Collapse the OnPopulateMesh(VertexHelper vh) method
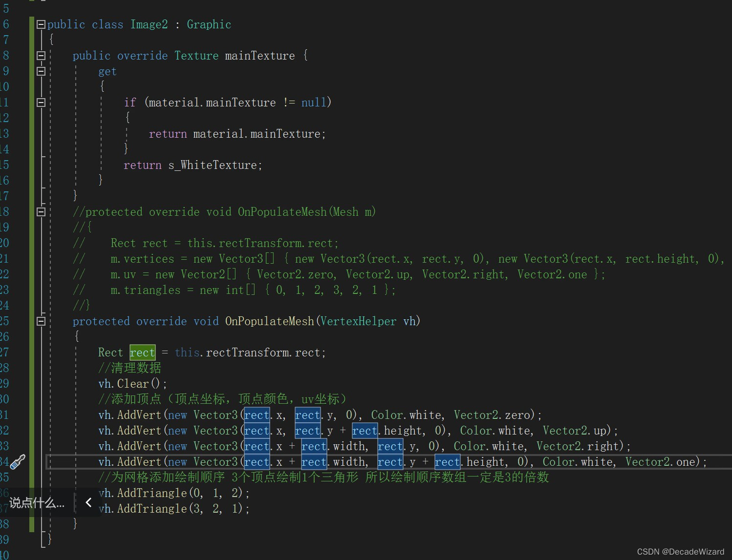The width and height of the screenshot is (732, 560). (x=41, y=321)
